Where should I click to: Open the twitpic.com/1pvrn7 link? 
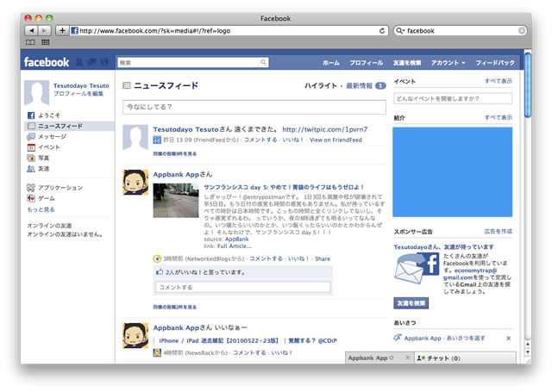324,129
